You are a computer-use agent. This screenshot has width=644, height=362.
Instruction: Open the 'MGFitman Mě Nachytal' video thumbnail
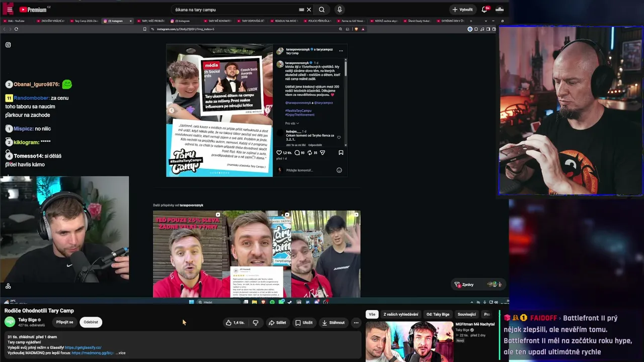click(409, 342)
